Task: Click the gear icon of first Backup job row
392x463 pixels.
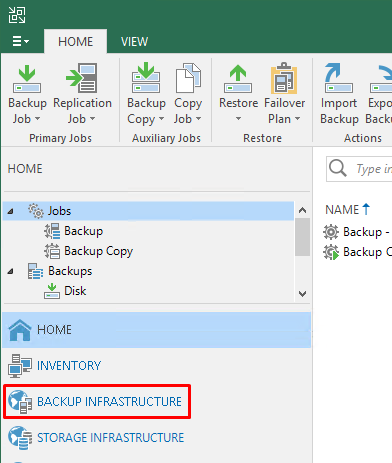Action: point(331,232)
